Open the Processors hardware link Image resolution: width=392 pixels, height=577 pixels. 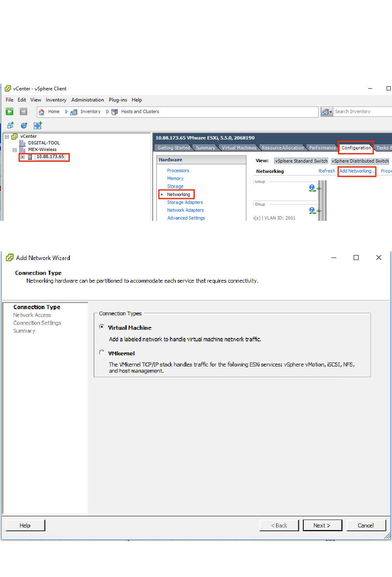click(x=178, y=170)
